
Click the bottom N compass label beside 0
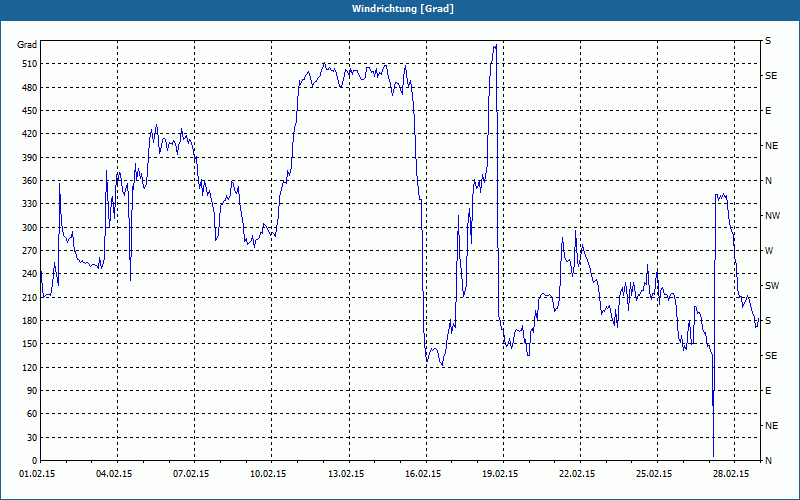(769, 460)
